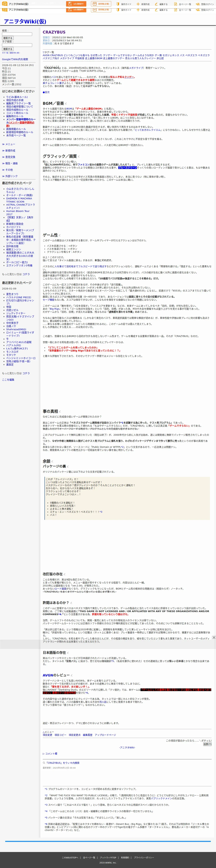Expand the ≫ 報告・連絡 sidebar section
The height and width of the screenshot is (868, 216).
pyautogui.click(x=10, y=163)
